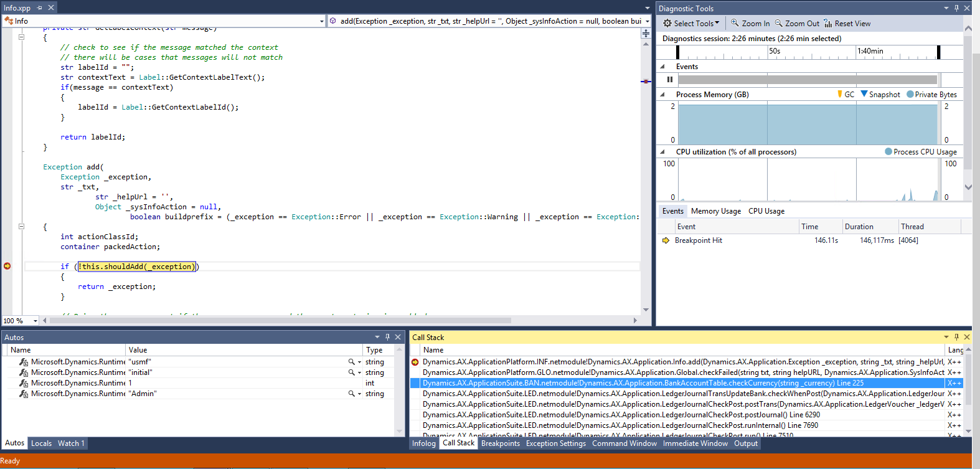Select the Breakpoint Hit event row
Viewport: 980px width, 469px height.
point(698,240)
